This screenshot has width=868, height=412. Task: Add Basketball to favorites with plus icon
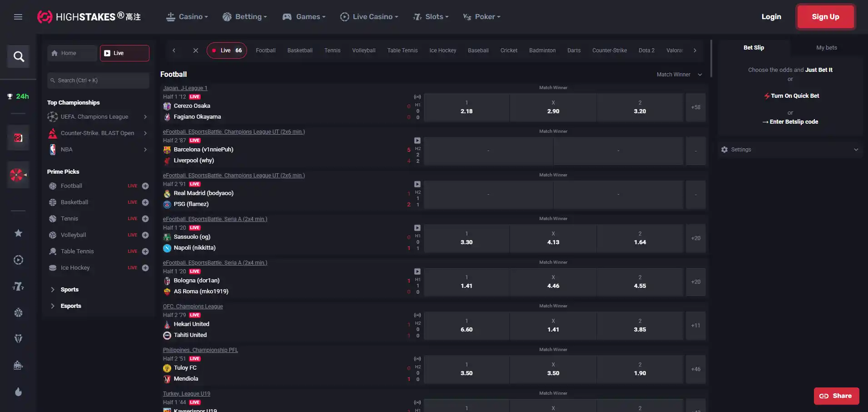pyautogui.click(x=145, y=202)
